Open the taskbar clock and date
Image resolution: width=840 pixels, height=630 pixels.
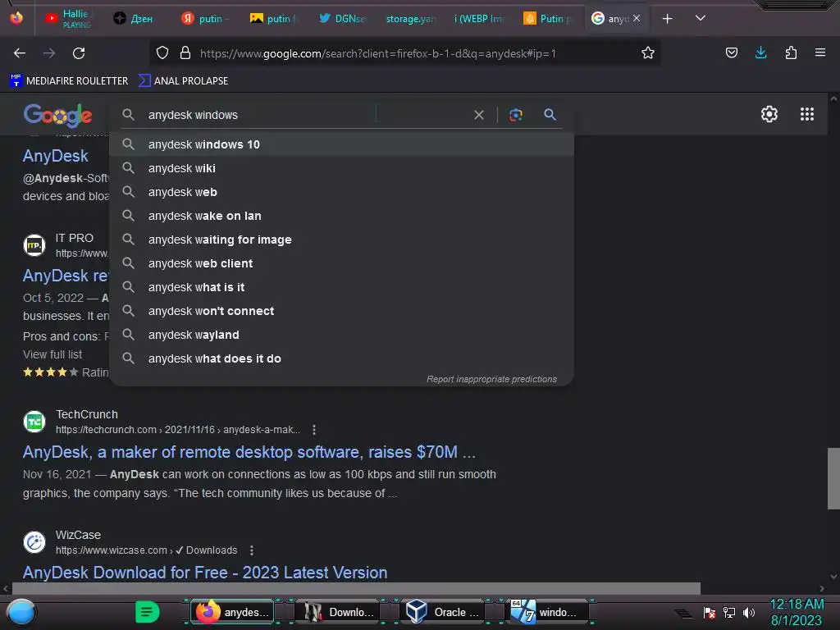[796, 612]
